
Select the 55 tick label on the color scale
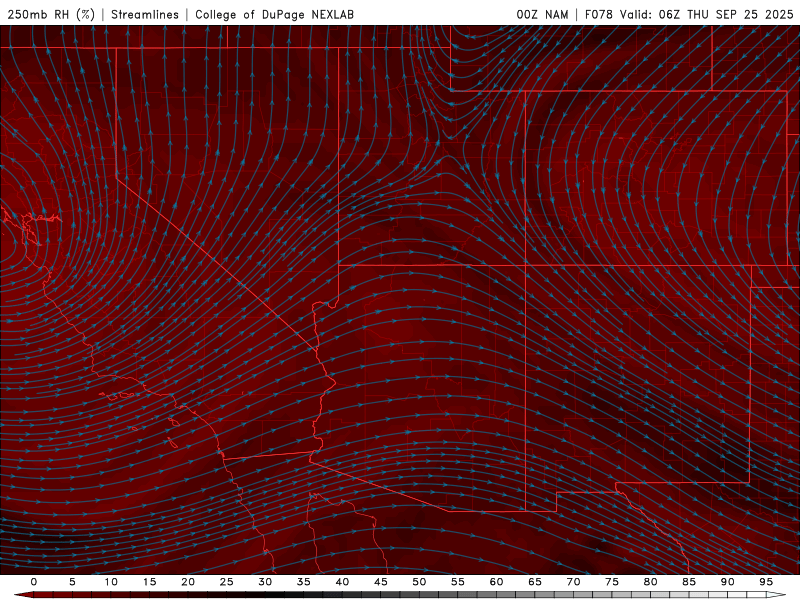click(458, 582)
